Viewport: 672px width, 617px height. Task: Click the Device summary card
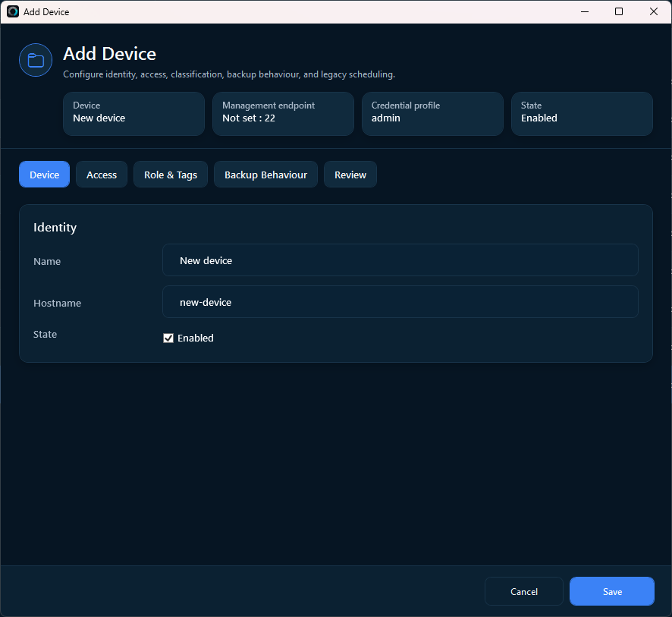133,114
